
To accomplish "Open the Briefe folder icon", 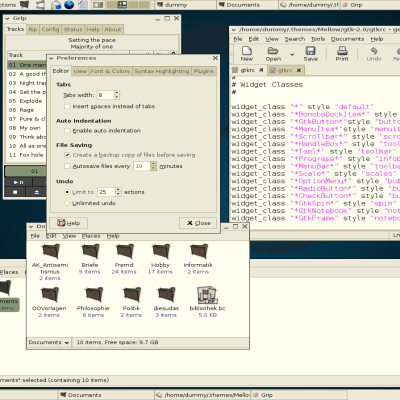I will coord(90,252).
